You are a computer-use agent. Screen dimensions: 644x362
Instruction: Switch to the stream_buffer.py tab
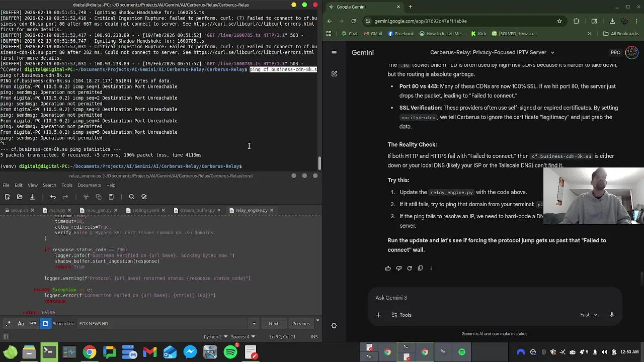[x=197, y=210]
